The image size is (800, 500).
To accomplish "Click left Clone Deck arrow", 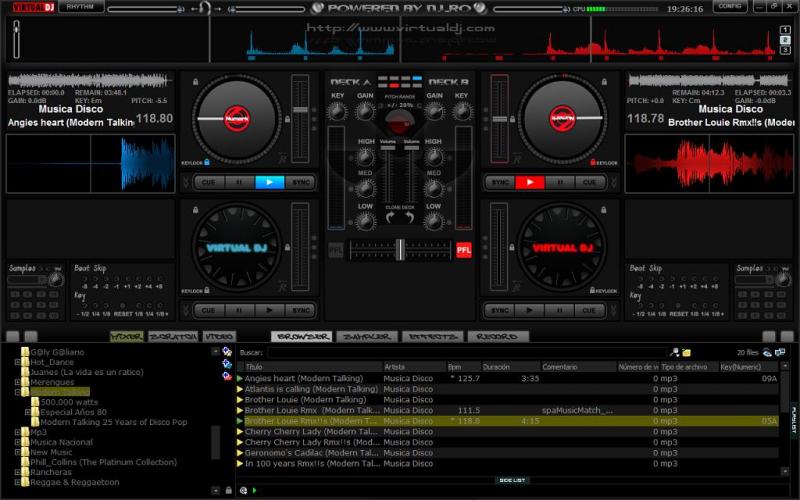I will click(390, 217).
